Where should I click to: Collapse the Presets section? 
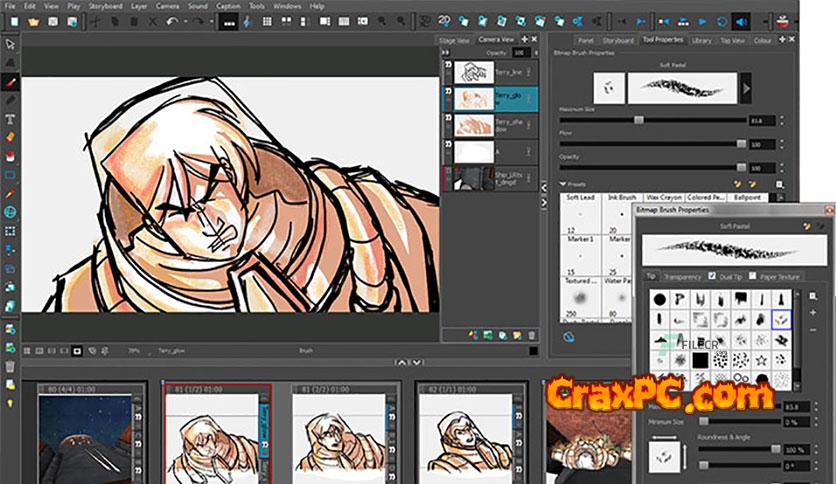point(562,184)
